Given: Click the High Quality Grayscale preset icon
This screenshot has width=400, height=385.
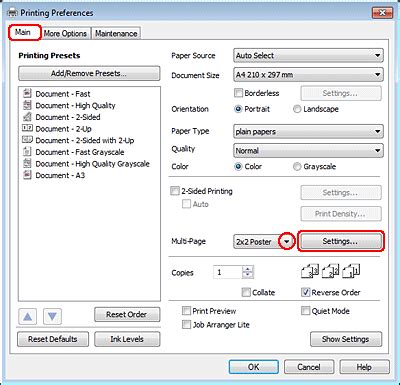Looking at the screenshot, I should (x=27, y=163).
